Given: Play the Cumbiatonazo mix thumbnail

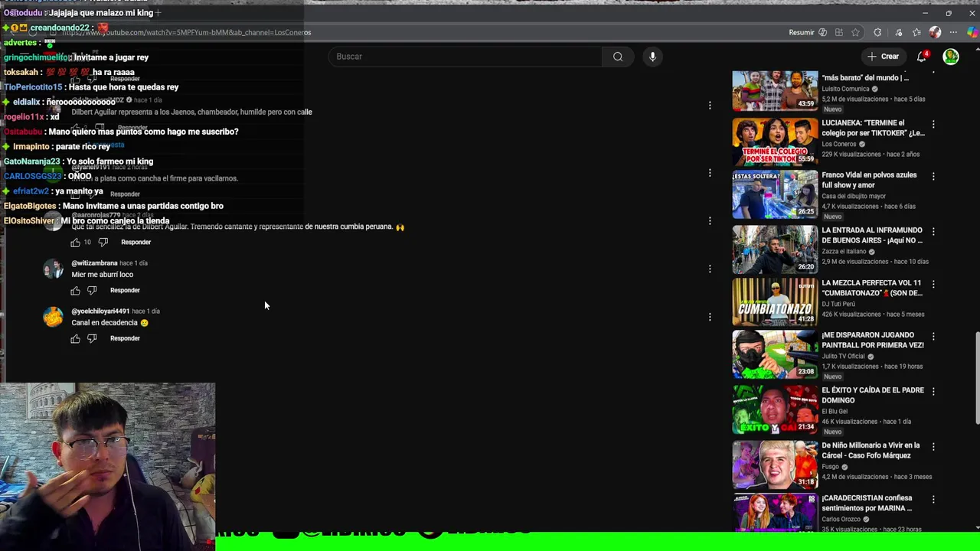Looking at the screenshot, I should click(x=775, y=302).
